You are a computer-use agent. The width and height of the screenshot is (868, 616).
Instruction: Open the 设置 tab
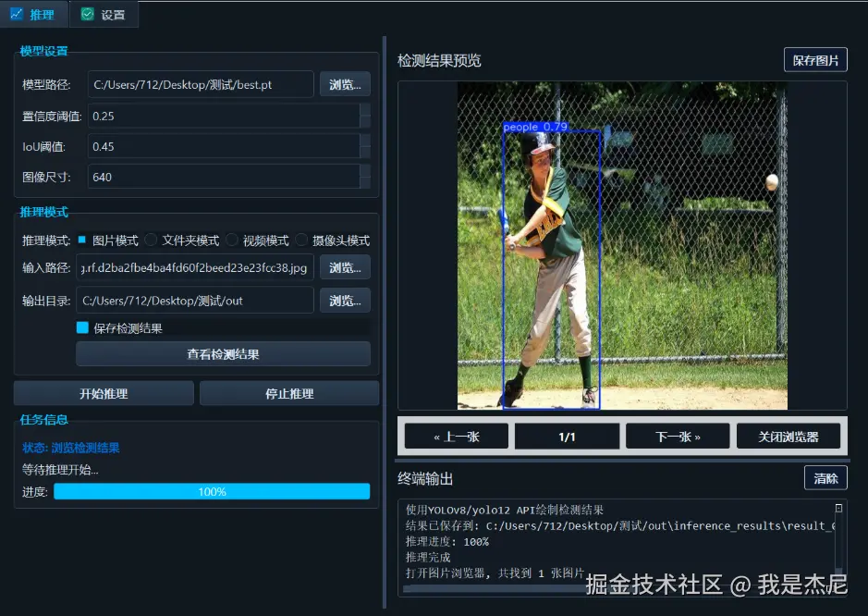(104, 15)
